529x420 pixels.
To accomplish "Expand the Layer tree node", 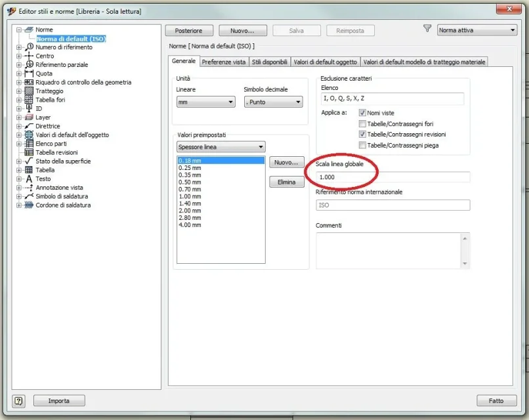I will [x=19, y=117].
